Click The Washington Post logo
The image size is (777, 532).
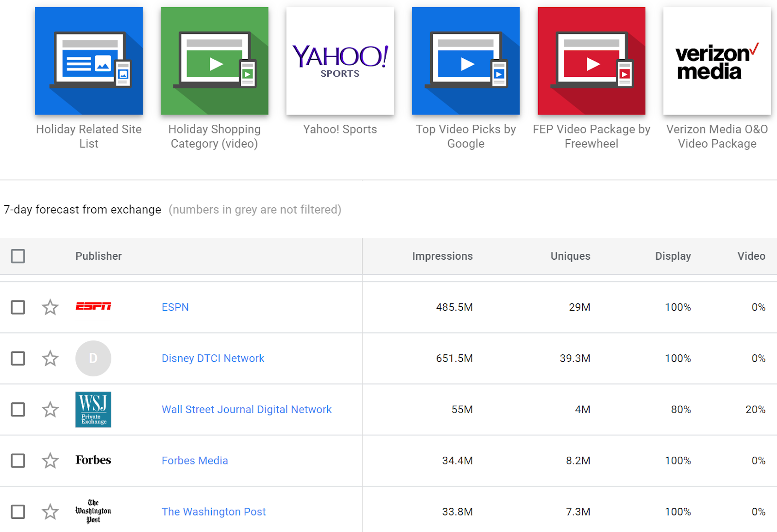pyautogui.click(x=93, y=512)
